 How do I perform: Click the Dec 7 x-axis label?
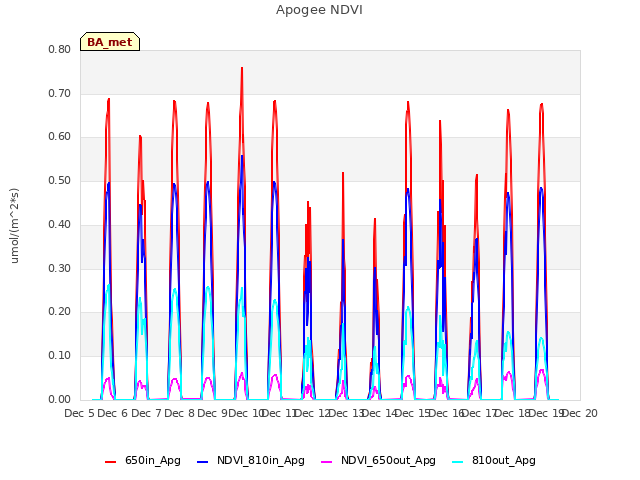point(146,413)
